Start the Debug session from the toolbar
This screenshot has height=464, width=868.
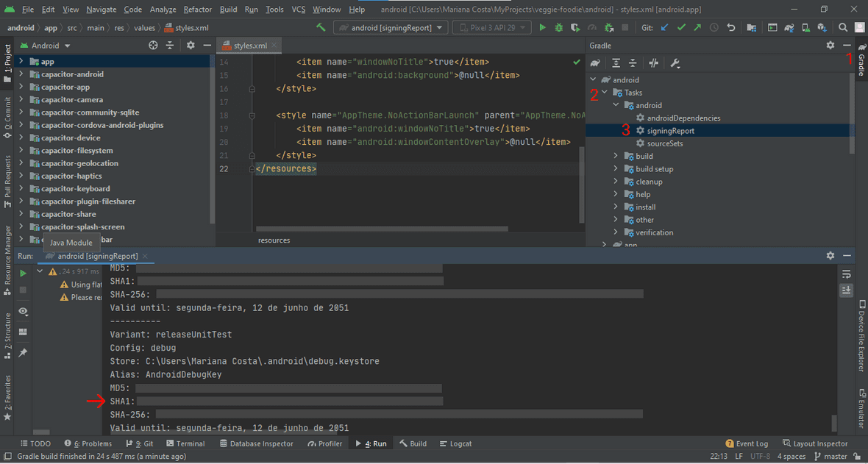[558, 27]
